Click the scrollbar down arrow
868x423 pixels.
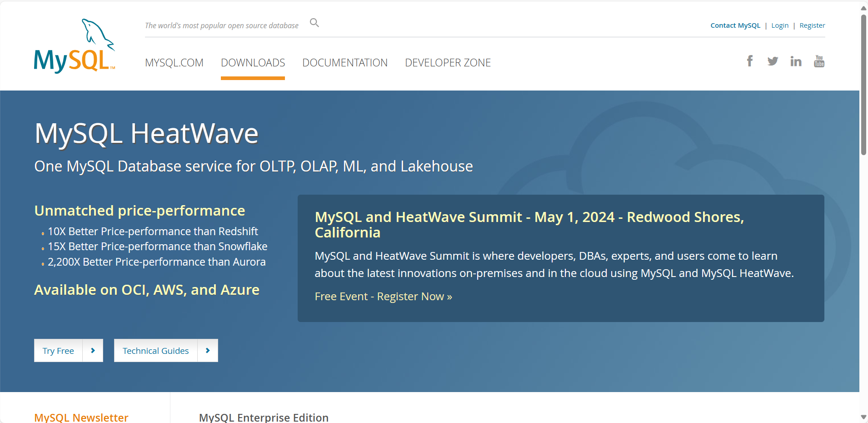coord(863,417)
